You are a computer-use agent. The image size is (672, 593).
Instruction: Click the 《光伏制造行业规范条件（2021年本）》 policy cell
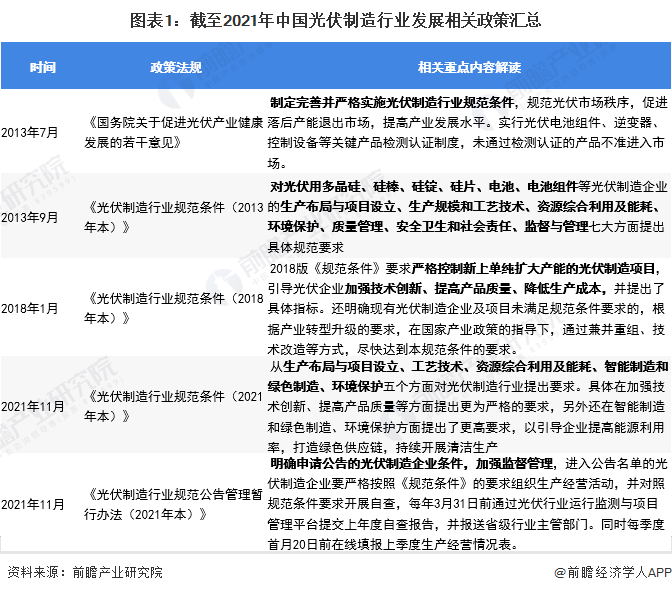point(174,406)
